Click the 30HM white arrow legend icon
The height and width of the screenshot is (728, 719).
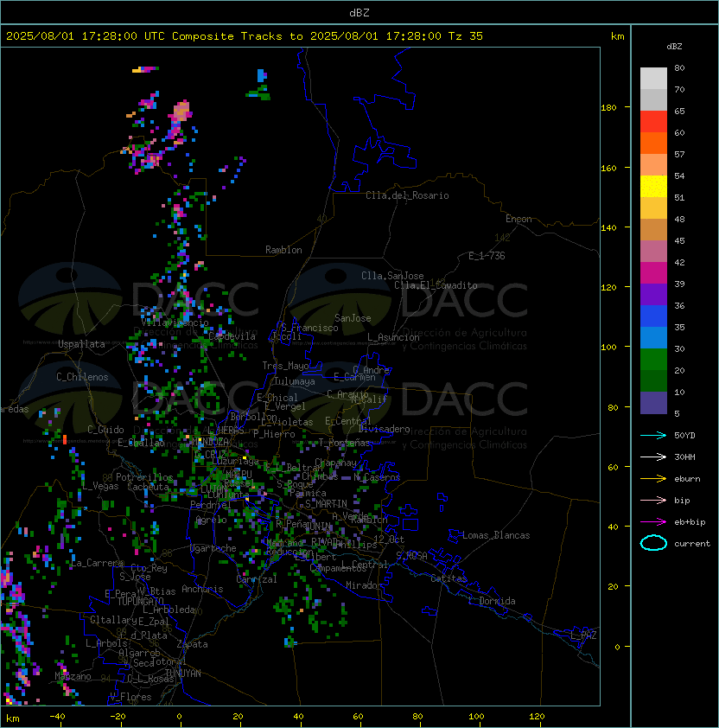coord(653,457)
